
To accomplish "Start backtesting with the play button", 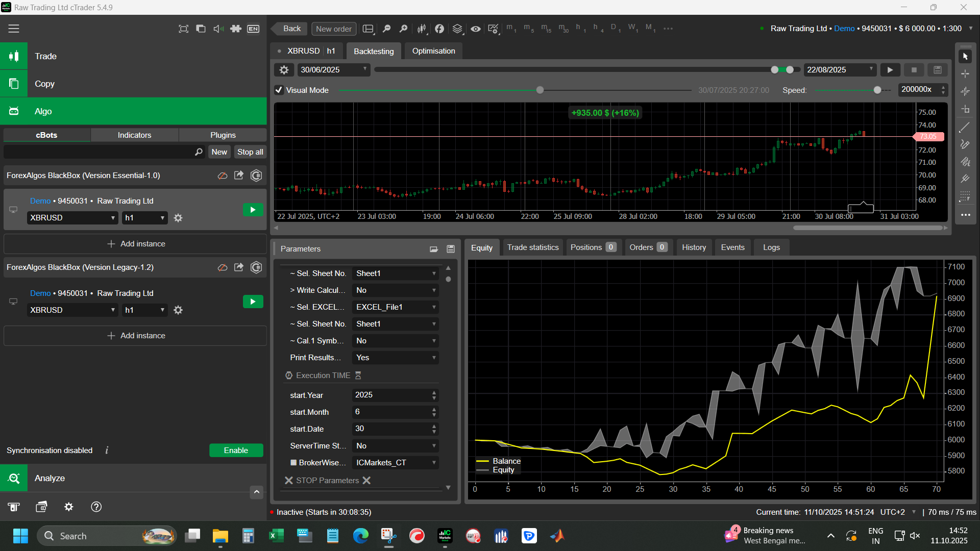I will pos(890,70).
